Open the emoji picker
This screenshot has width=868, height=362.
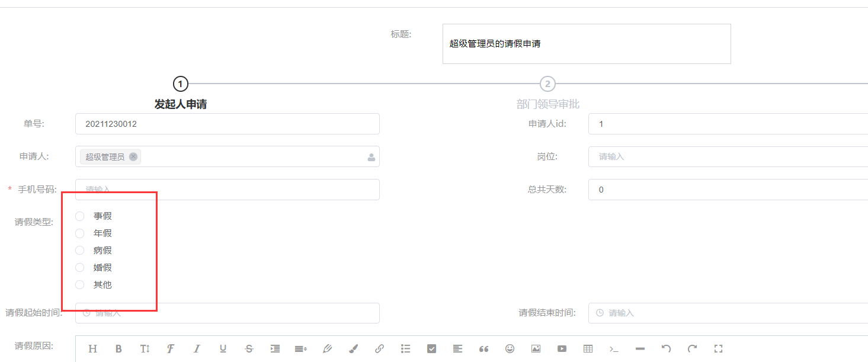pos(510,349)
